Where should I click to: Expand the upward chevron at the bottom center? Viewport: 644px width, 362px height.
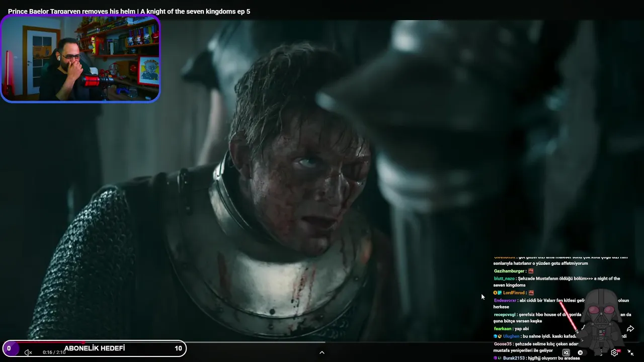(322, 352)
